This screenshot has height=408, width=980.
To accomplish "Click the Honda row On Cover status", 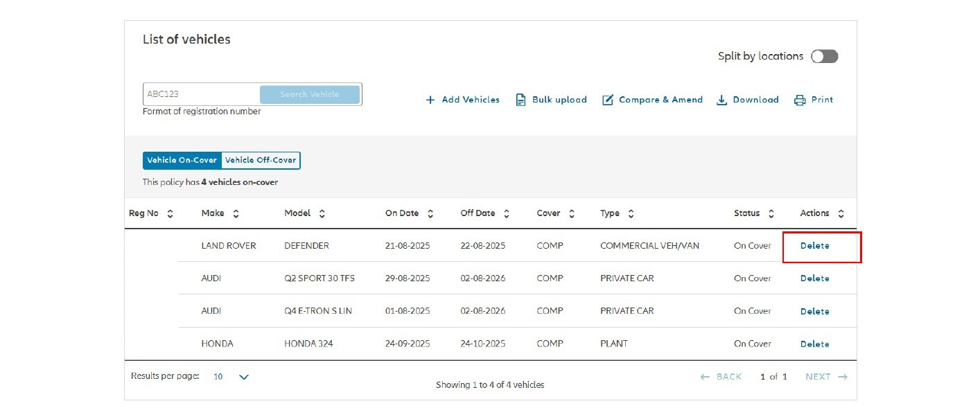I will (x=752, y=344).
